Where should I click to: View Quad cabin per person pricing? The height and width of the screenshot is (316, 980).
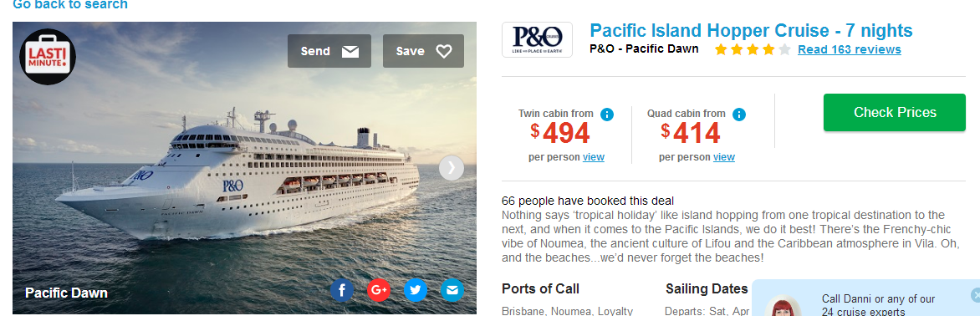(724, 157)
